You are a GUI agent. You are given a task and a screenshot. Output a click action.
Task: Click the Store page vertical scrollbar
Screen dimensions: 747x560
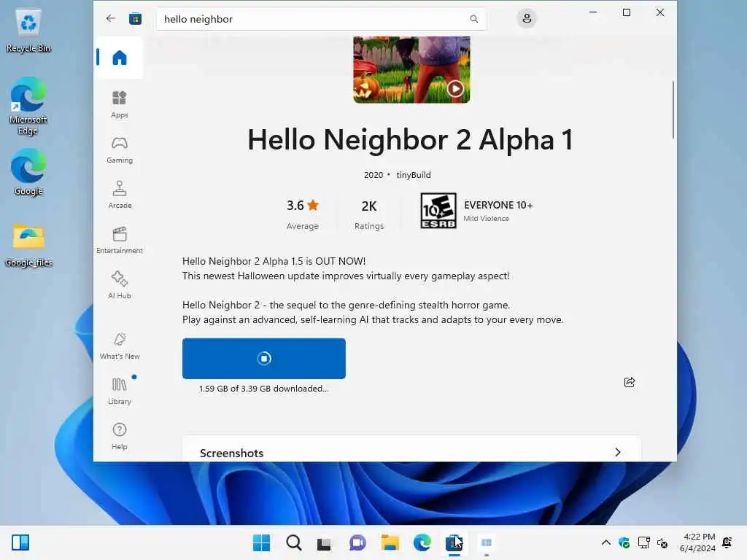coord(673,109)
